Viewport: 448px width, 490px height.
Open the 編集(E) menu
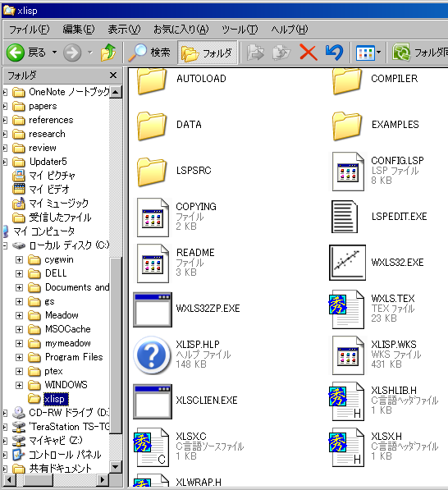point(79,30)
